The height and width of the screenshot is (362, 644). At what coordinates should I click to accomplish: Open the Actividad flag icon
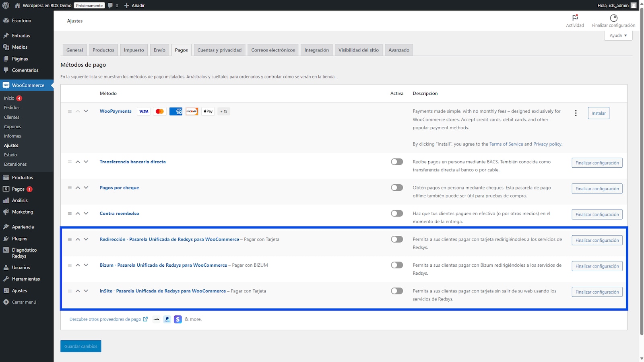point(575,18)
